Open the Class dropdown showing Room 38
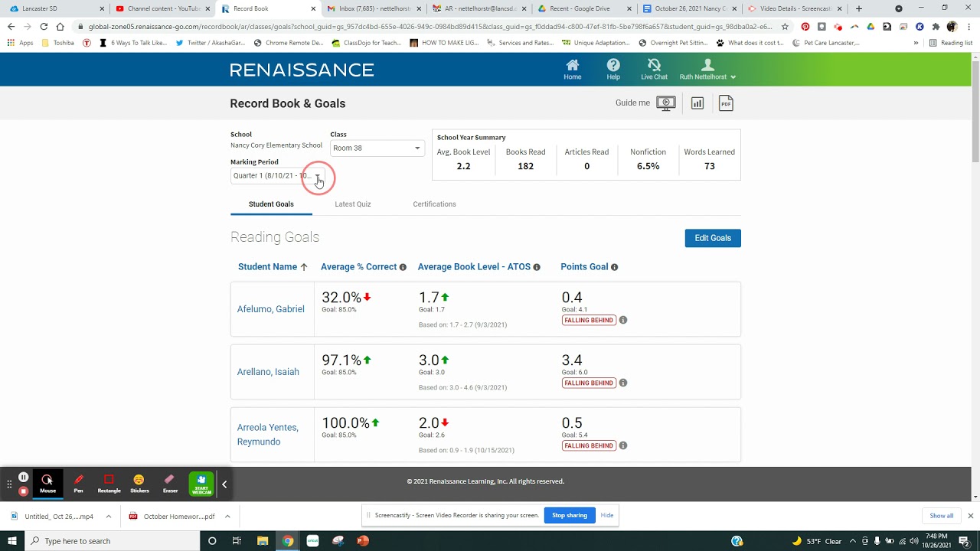 pos(377,148)
